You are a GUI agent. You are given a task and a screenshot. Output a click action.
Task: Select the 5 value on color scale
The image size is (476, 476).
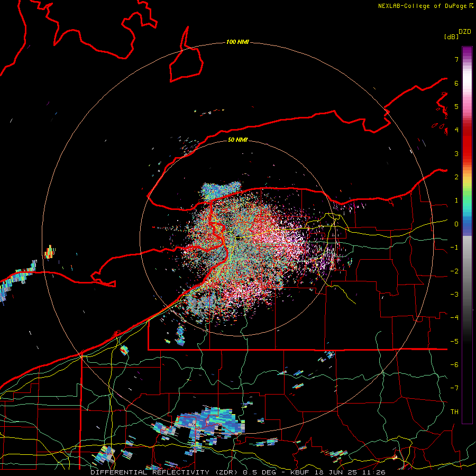(x=456, y=106)
